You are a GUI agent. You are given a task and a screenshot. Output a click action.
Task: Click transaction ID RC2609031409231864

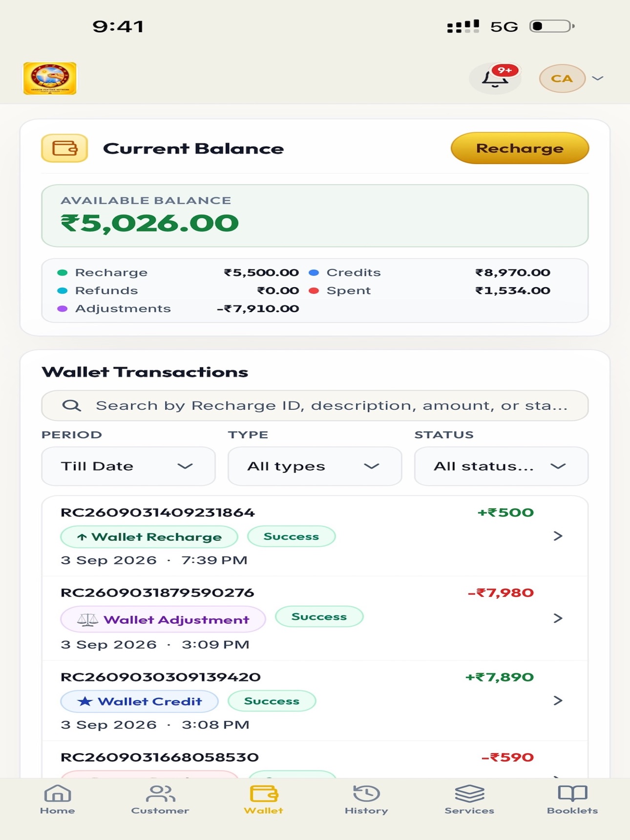[x=158, y=512]
